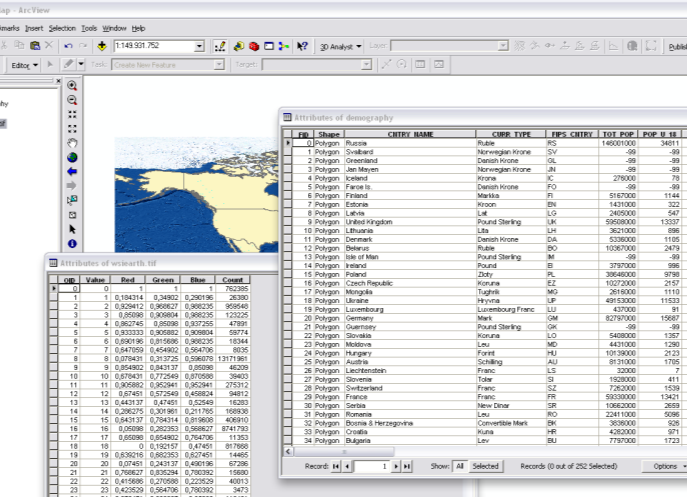Click the TOT_POP column header
The width and height of the screenshot is (687, 497).
coord(618,134)
